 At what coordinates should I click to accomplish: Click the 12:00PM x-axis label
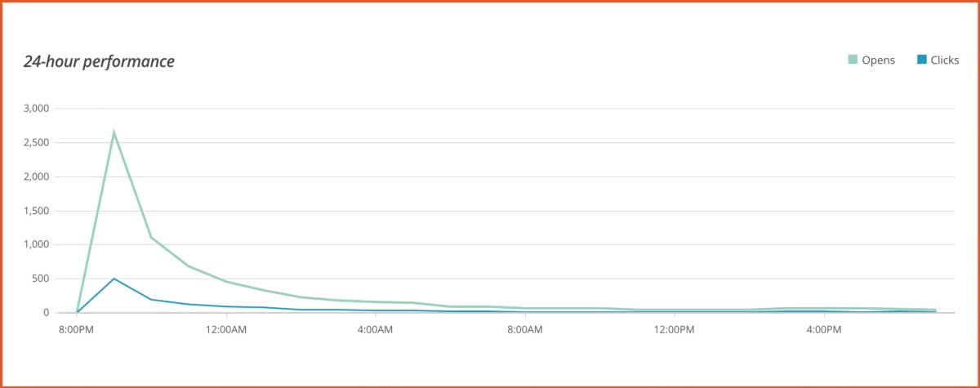(674, 329)
